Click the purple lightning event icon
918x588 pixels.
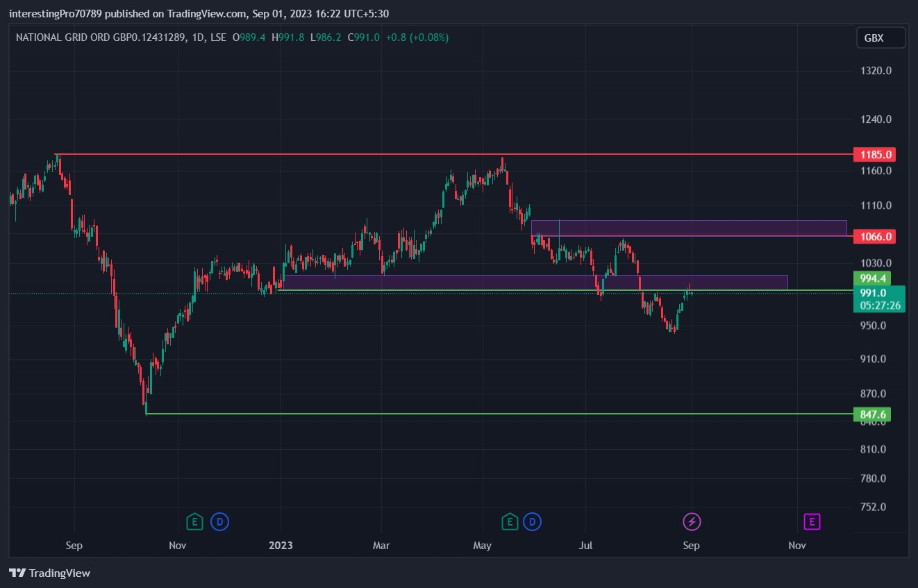pos(692,521)
